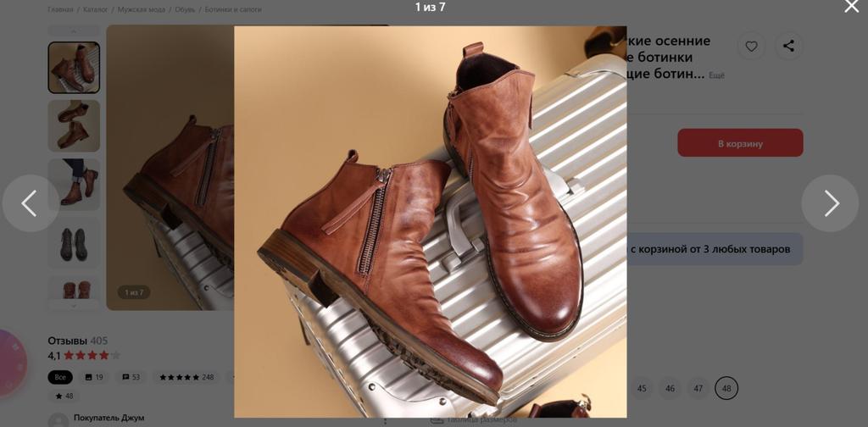Click the share icon
Screen dimensions: 868x427
click(788, 46)
